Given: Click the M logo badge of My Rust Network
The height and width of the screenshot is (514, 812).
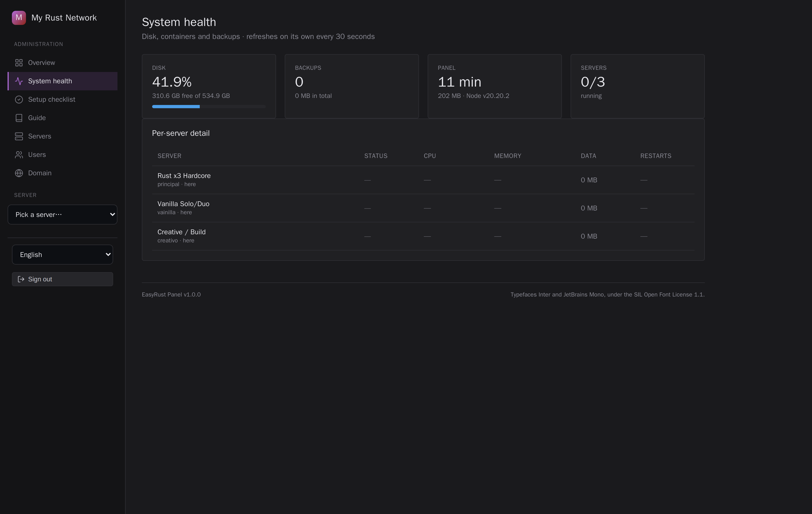Looking at the screenshot, I should (19, 18).
